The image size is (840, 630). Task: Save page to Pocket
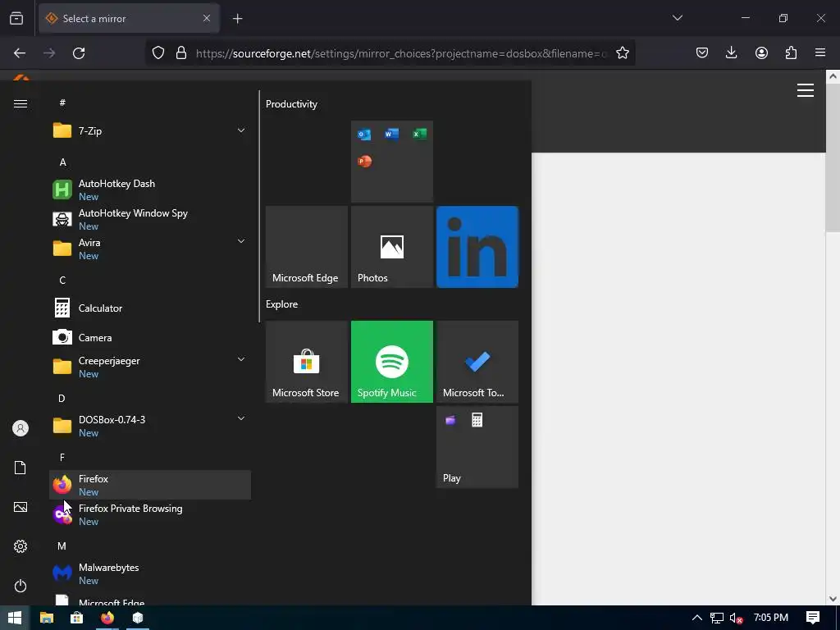[x=702, y=52]
